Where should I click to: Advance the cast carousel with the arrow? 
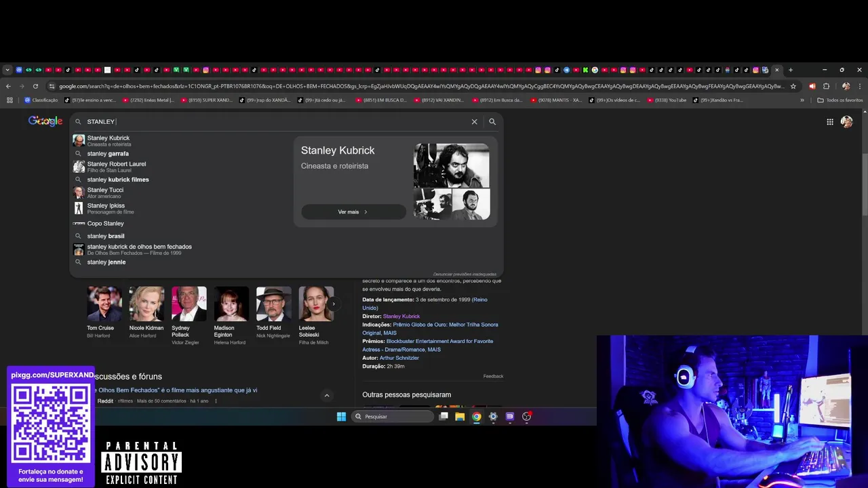point(333,304)
